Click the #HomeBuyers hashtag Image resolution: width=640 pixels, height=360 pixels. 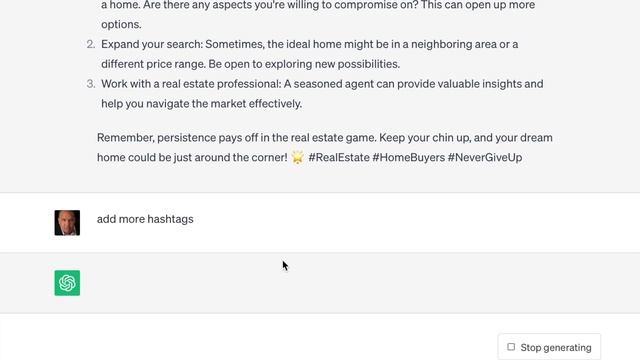[409, 158]
